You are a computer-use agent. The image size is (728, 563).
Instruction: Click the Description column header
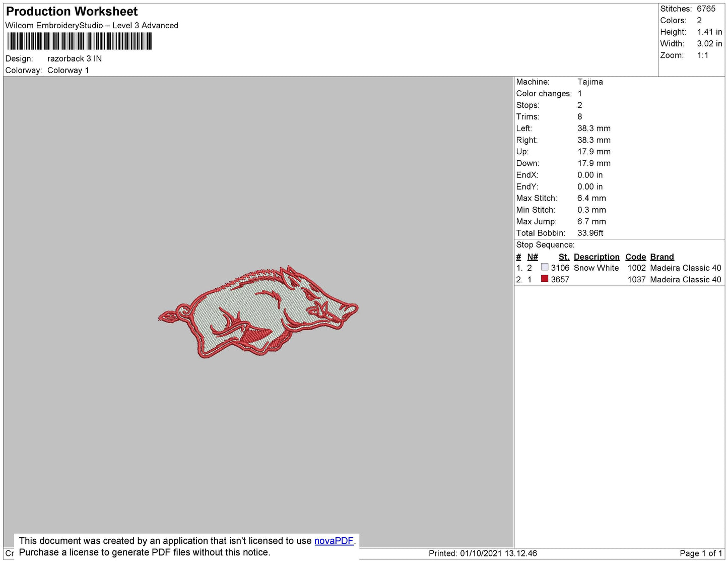pos(597,257)
